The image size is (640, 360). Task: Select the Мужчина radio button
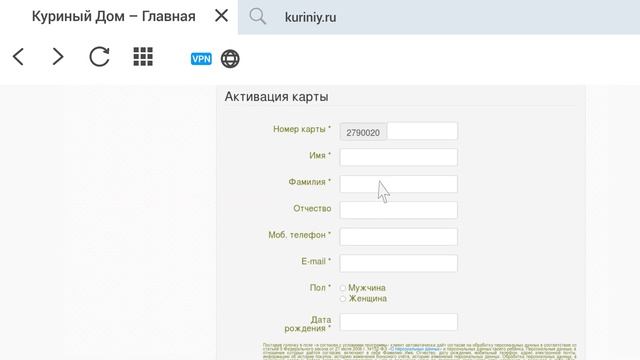coord(343,288)
